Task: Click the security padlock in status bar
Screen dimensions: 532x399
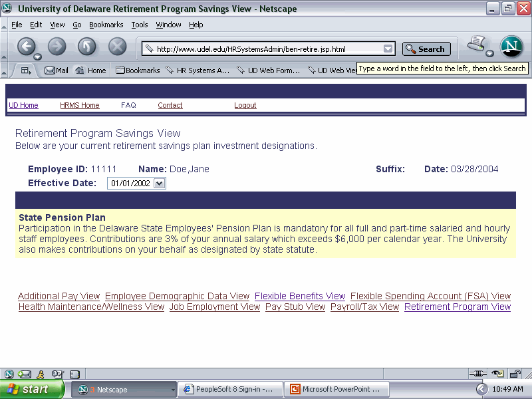Action: click(515, 374)
